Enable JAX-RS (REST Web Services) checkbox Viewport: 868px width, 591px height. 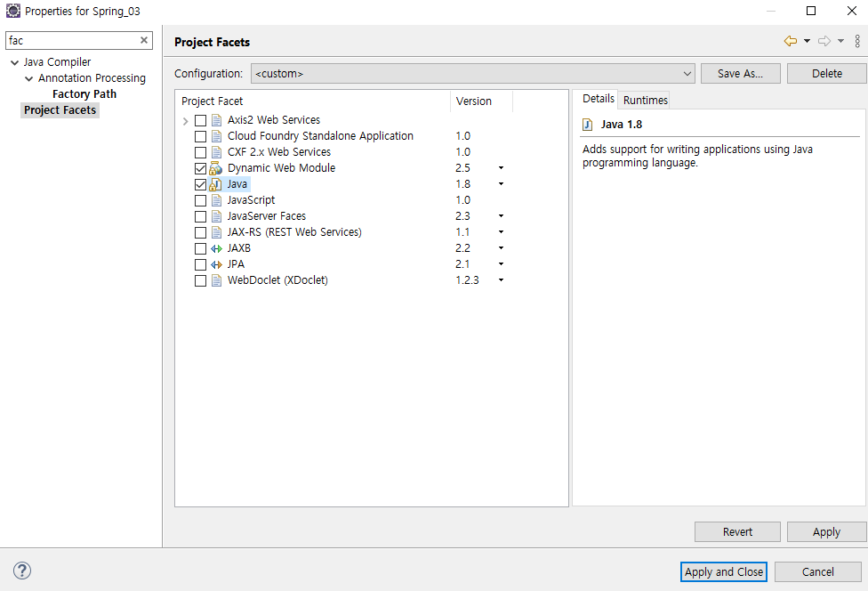click(200, 232)
